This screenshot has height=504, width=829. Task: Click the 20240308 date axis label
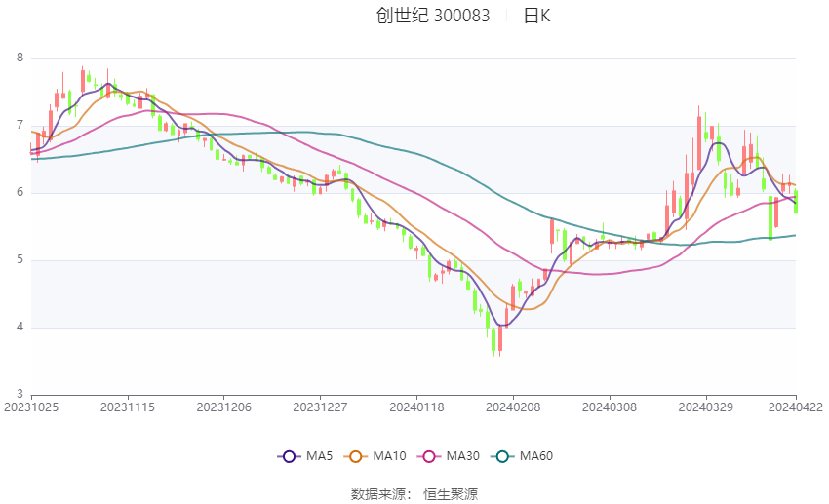[x=609, y=407]
